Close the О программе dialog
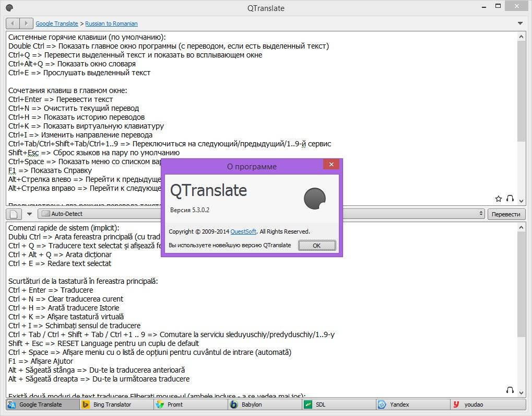The image size is (532, 416). pyautogui.click(x=331, y=165)
